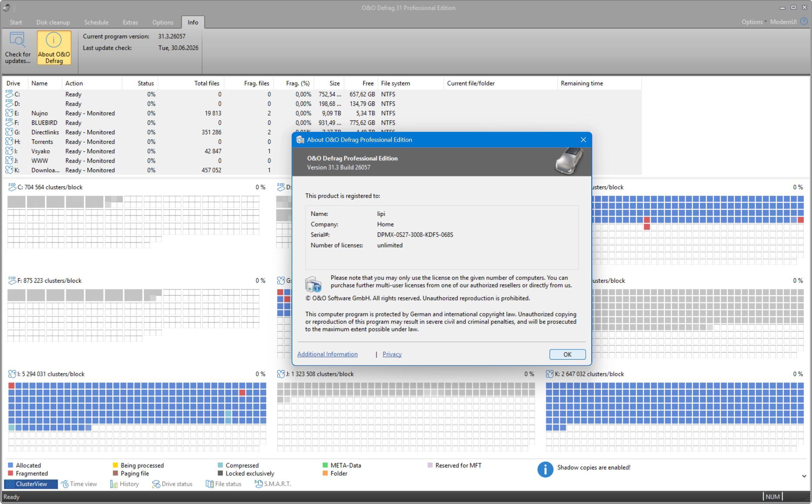Select drive F: SSD icon in list
The width and height of the screenshot is (812, 504).
(9, 123)
